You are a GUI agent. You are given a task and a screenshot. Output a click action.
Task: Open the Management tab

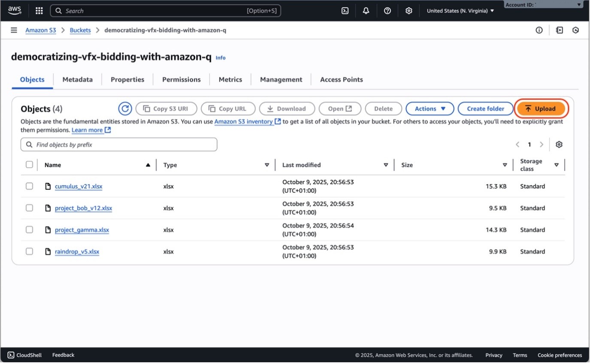pyautogui.click(x=281, y=80)
